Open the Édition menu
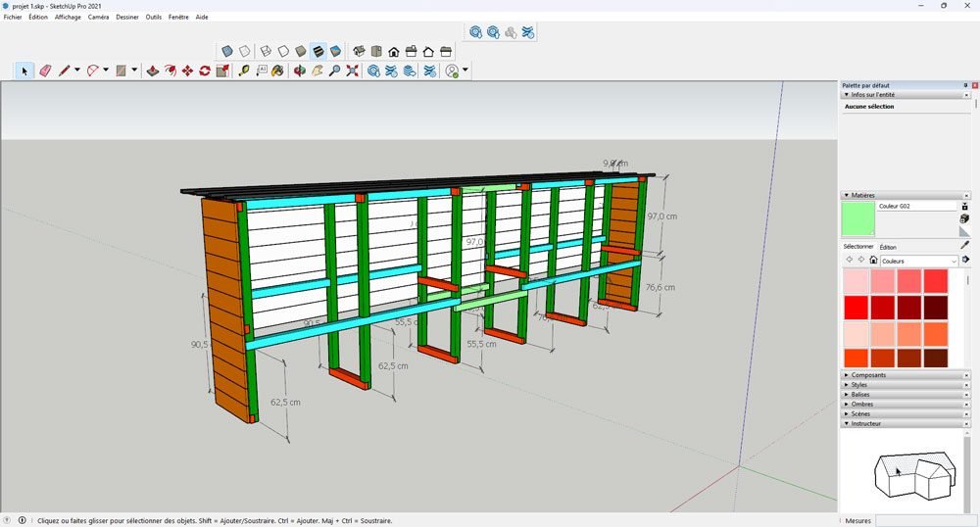This screenshot has height=527, width=980. click(x=38, y=17)
